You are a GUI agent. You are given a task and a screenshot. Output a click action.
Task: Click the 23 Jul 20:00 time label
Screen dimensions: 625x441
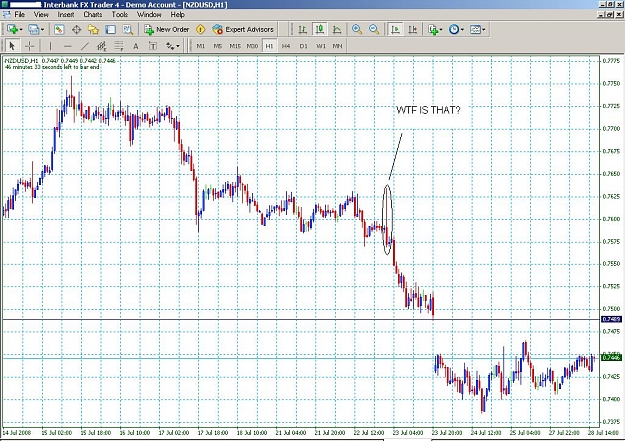(x=447, y=433)
